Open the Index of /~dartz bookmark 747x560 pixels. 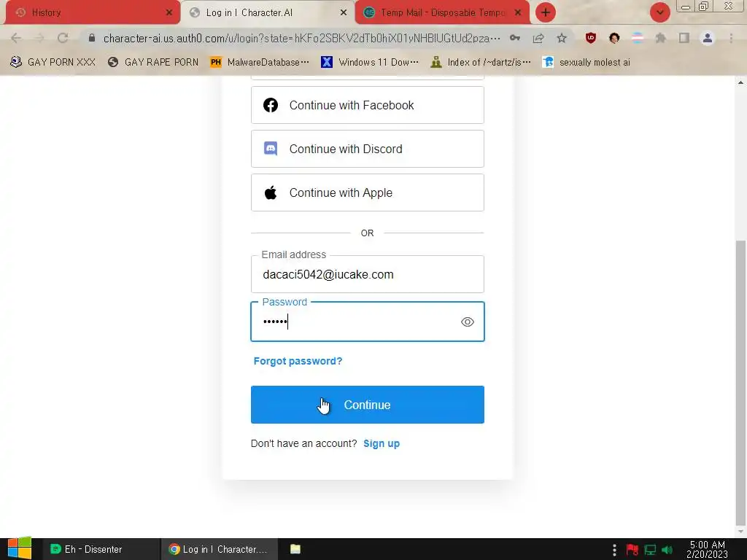point(481,62)
